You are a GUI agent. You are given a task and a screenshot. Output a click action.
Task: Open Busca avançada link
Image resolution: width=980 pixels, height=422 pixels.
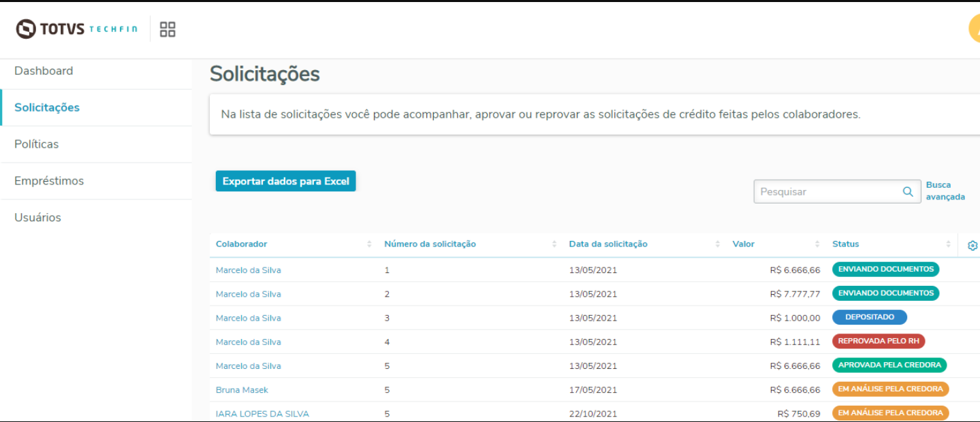tap(945, 191)
